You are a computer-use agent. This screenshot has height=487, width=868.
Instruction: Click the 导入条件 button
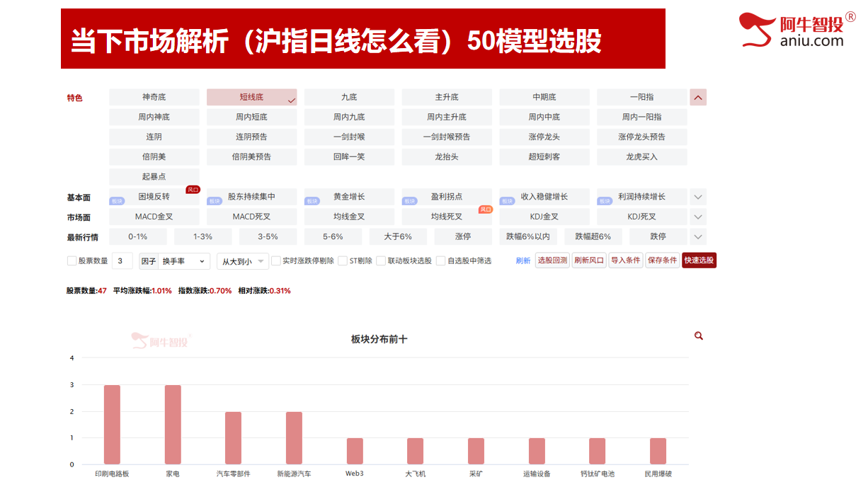(x=625, y=260)
